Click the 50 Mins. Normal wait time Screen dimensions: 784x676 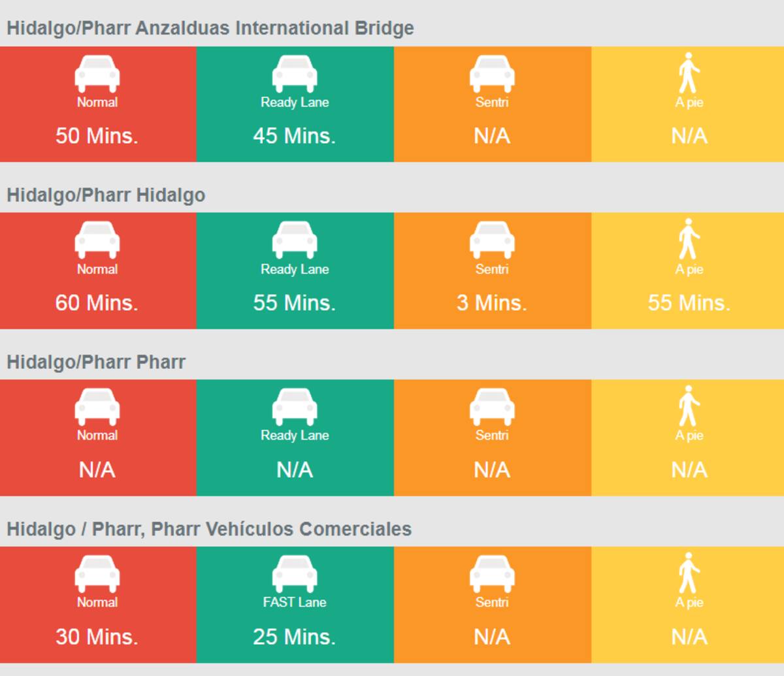pyautogui.click(x=97, y=136)
